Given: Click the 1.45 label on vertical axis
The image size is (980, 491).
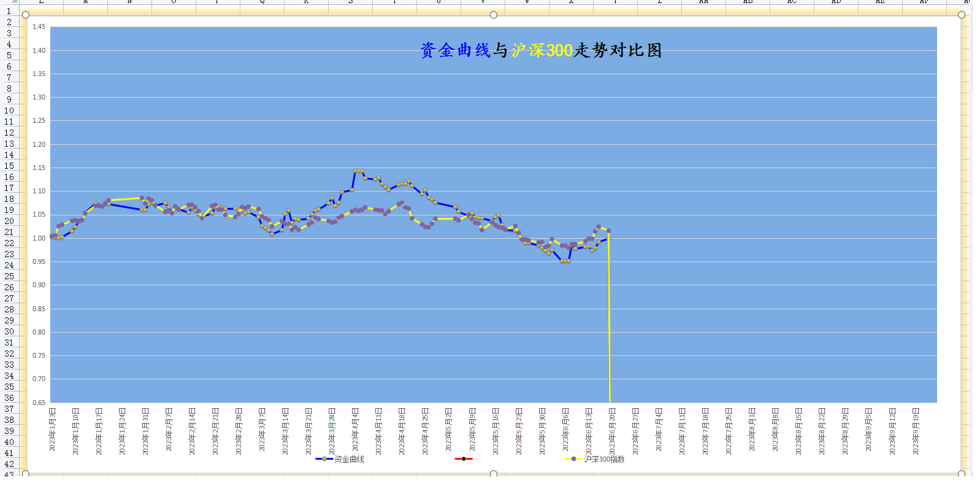Looking at the screenshot, I should click(39, 26).
